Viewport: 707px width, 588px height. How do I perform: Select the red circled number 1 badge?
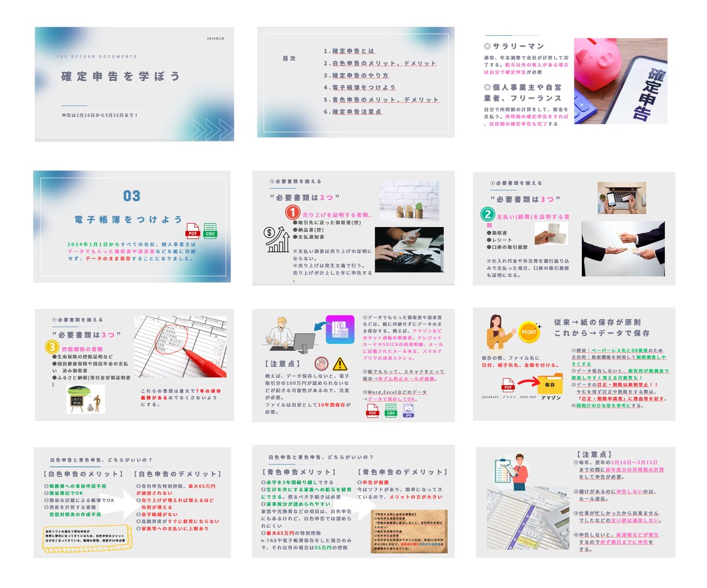click(x=293, y=213)
